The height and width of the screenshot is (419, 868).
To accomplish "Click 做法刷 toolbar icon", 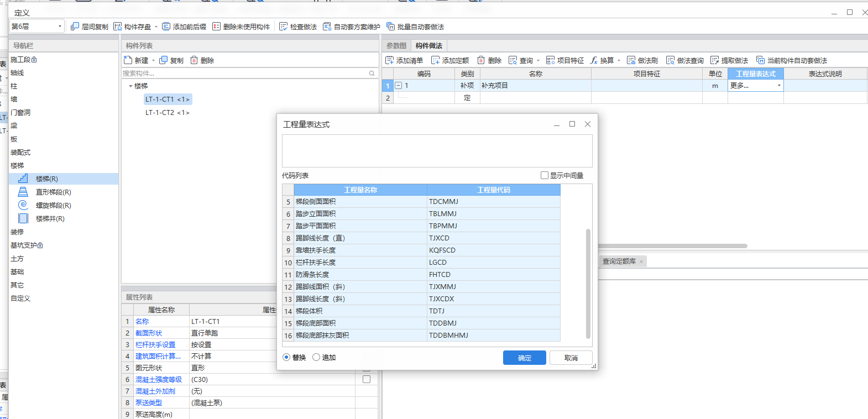I will (x=631, y=60).
